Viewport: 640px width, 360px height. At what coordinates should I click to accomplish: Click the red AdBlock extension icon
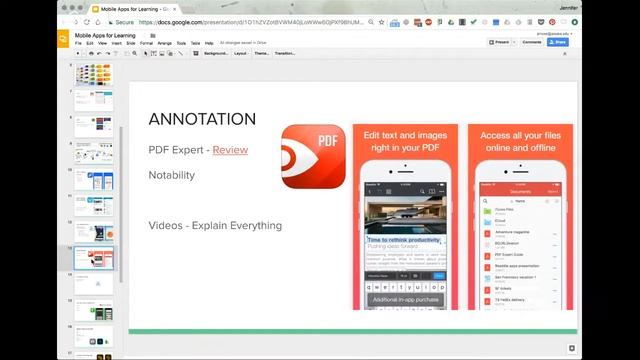(x=429, y=22)
